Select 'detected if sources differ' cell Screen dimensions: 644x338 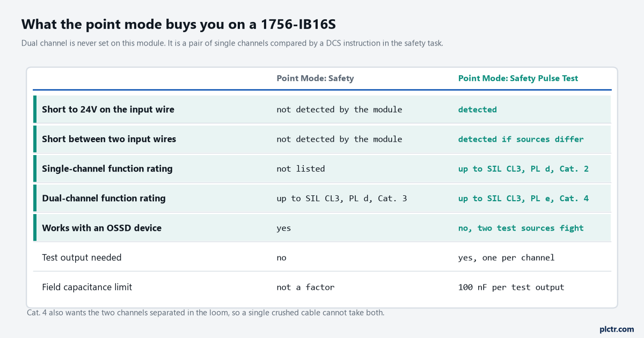(x=521, y=139)
